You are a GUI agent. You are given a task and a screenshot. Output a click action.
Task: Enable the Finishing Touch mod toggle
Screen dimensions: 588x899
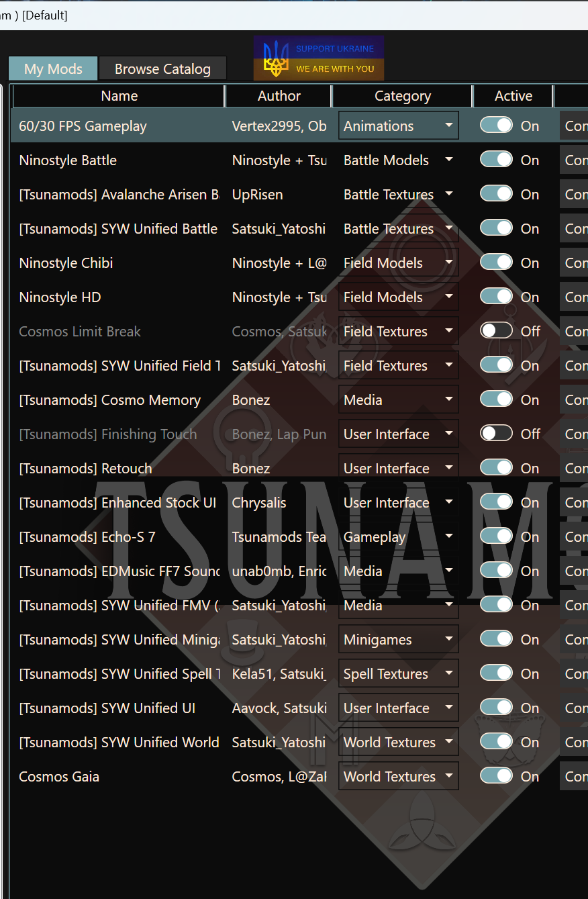pos(497,434)
